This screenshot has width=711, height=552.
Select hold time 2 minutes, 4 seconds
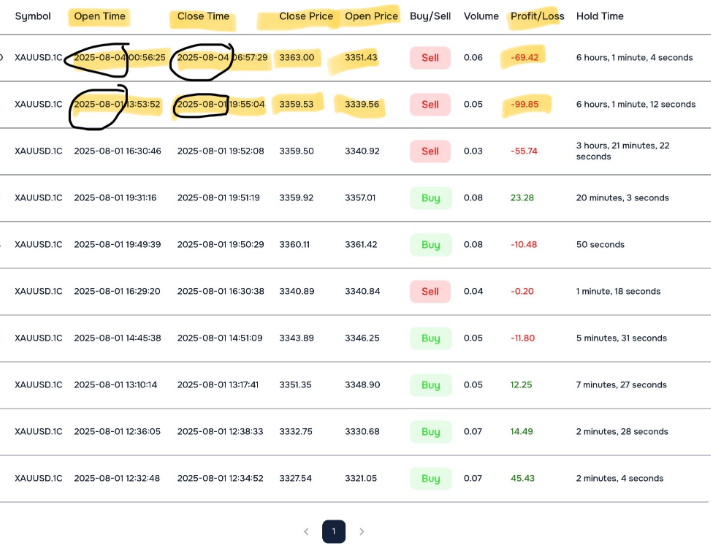click(x=620, y=478)
